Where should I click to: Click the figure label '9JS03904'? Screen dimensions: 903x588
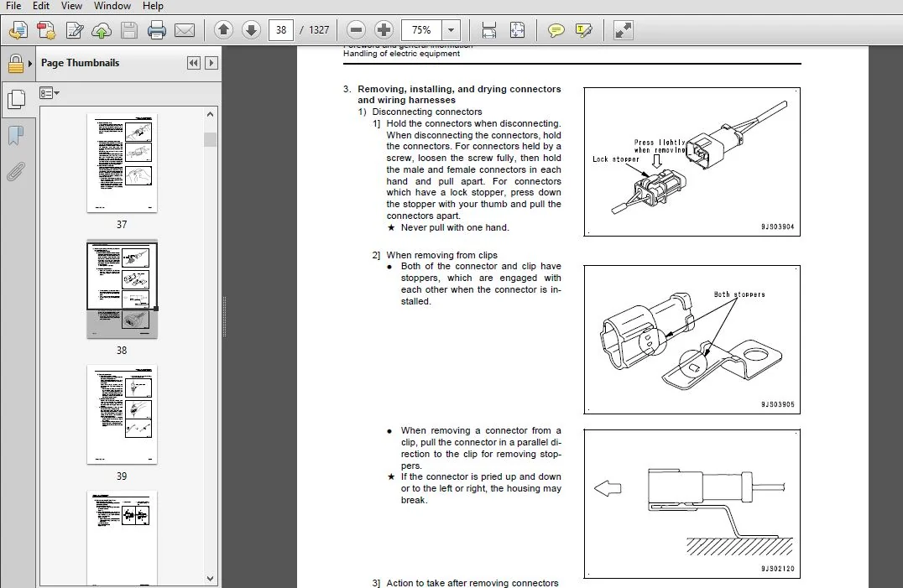pos(777,226)
